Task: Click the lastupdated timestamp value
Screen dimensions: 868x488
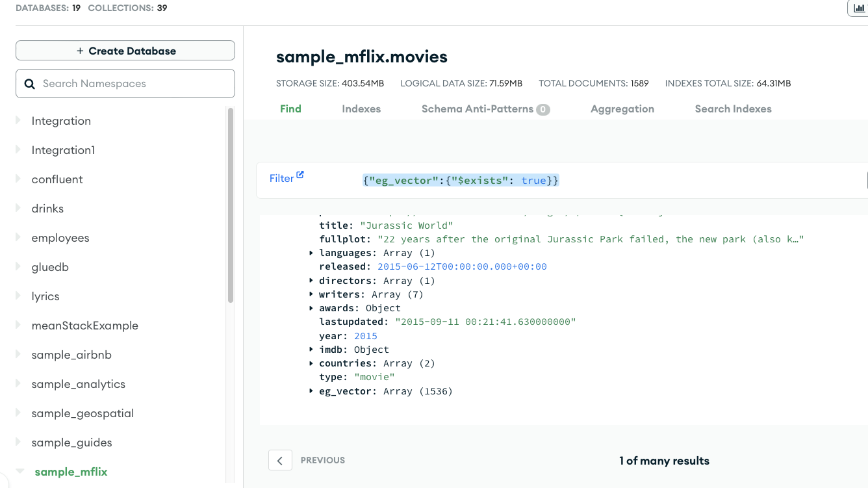Action: (485, 322)
